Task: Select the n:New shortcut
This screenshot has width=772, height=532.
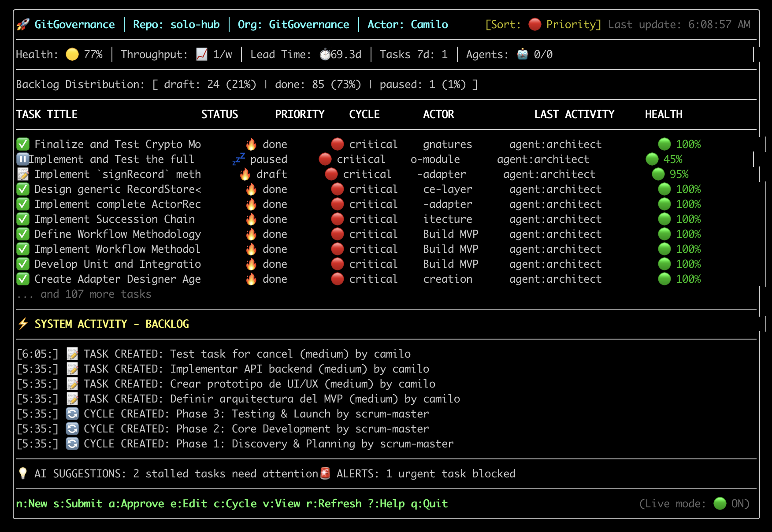Action: coord(31,504)
